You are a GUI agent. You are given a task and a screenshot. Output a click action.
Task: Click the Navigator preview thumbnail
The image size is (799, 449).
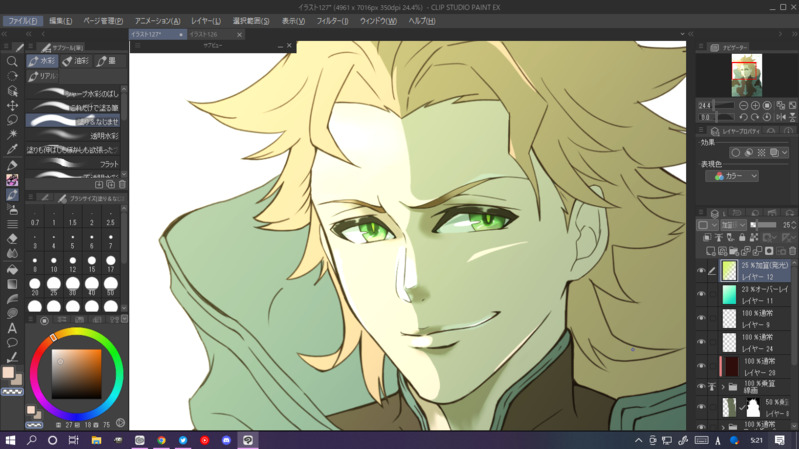(x=747, y=75)
